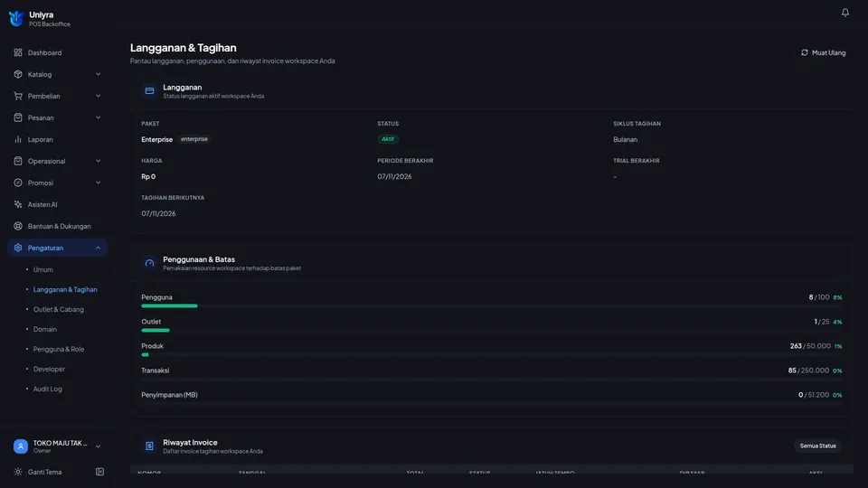This screenshot has width=868, height=488.
Task: Click the Bantuan & Dukungan lifebuoy icon
Action: pyautogui.click(x=18, y=226)
